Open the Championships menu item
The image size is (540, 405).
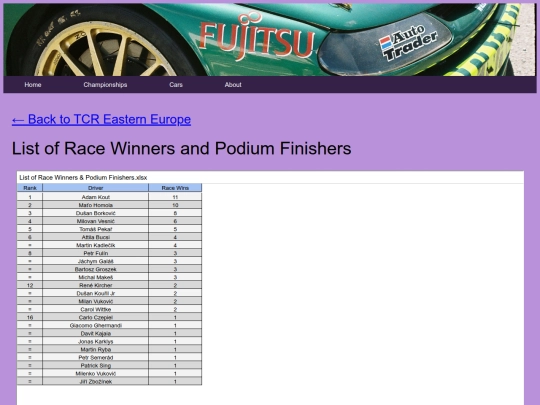point(105,85)
